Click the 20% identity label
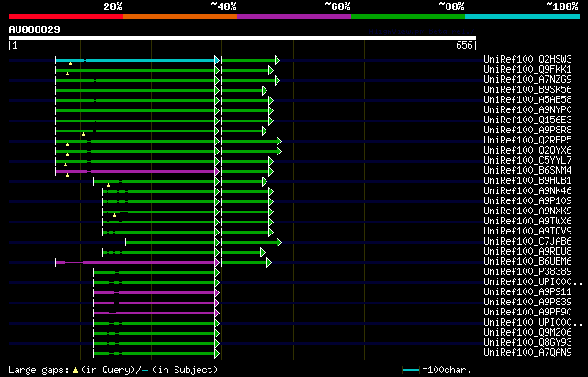The height and width of the screenshot is (377, 588). [x=112, y=6]
